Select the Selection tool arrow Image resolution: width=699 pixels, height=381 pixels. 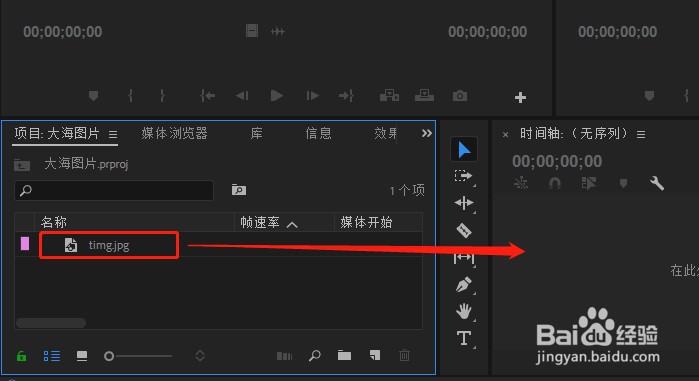coord(464,150)
